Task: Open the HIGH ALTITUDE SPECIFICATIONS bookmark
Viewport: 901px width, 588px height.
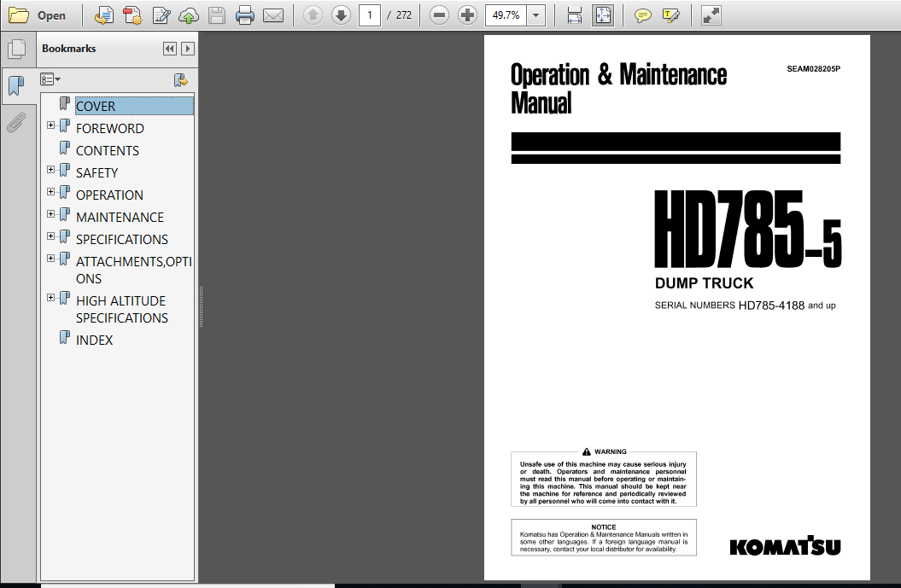Action: [122, 310]
